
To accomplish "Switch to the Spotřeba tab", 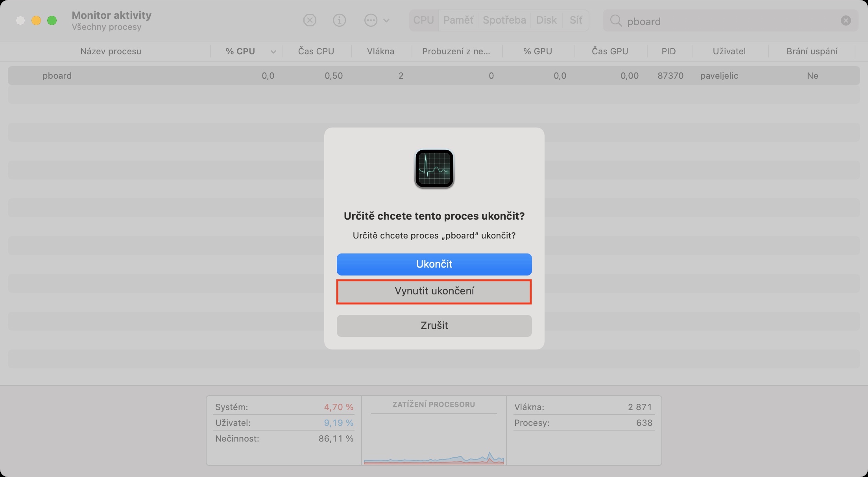I will click(x=504, y=20).
